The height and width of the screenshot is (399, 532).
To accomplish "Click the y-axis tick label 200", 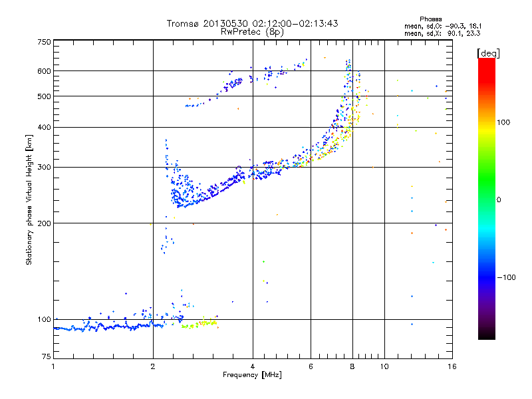I will (x=44, y=223).
